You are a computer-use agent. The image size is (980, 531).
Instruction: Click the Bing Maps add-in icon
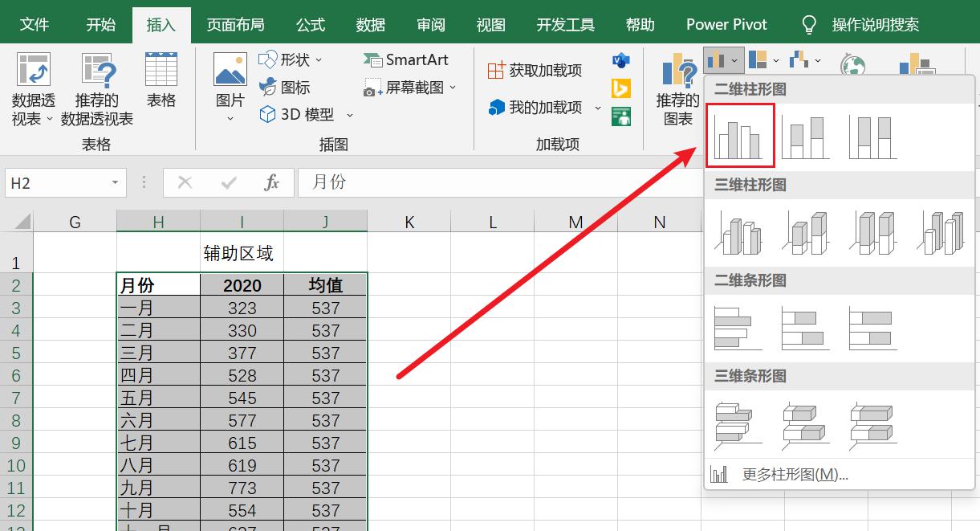(620, 88)
